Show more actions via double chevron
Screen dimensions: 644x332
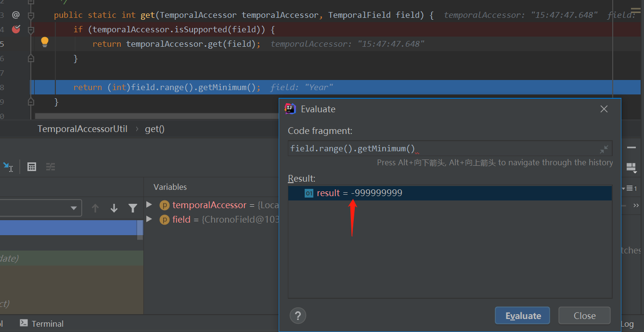pyautogui.click(x=636, y=205)
